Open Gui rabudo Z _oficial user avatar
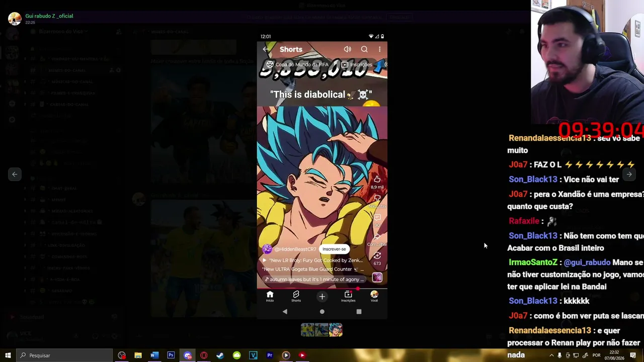 coord(15,19)
